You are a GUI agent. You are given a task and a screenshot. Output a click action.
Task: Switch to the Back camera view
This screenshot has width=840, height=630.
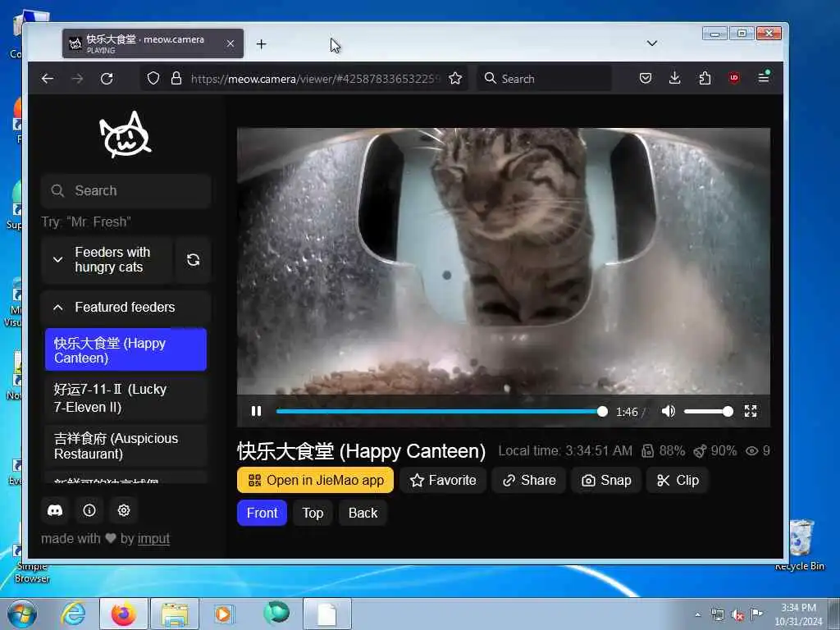(x=363, y=514)
